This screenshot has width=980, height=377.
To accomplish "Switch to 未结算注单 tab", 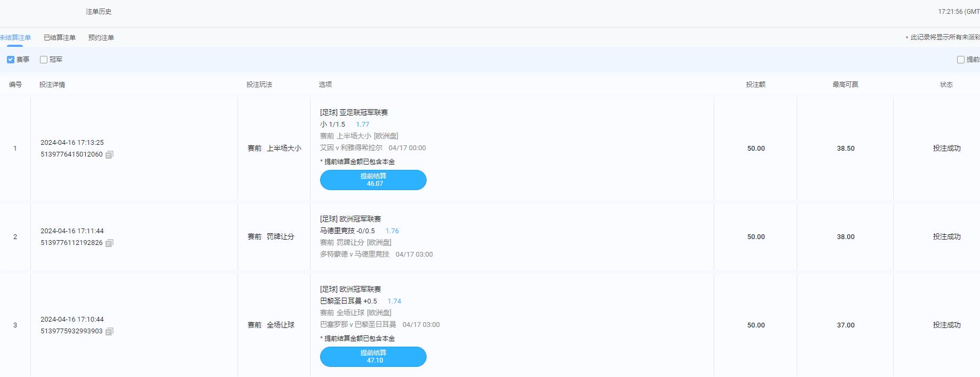I will pos(15,38).
